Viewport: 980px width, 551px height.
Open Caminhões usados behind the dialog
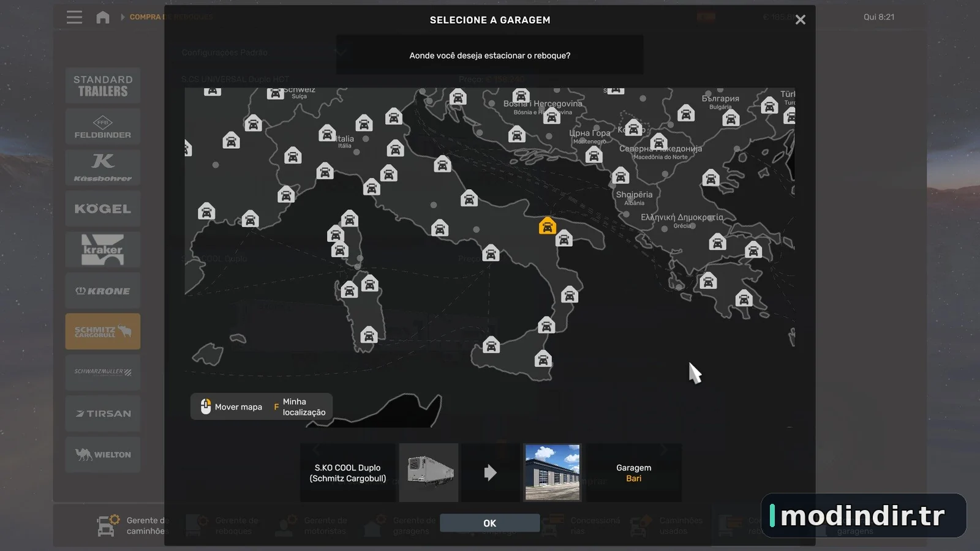click(666, 525)
